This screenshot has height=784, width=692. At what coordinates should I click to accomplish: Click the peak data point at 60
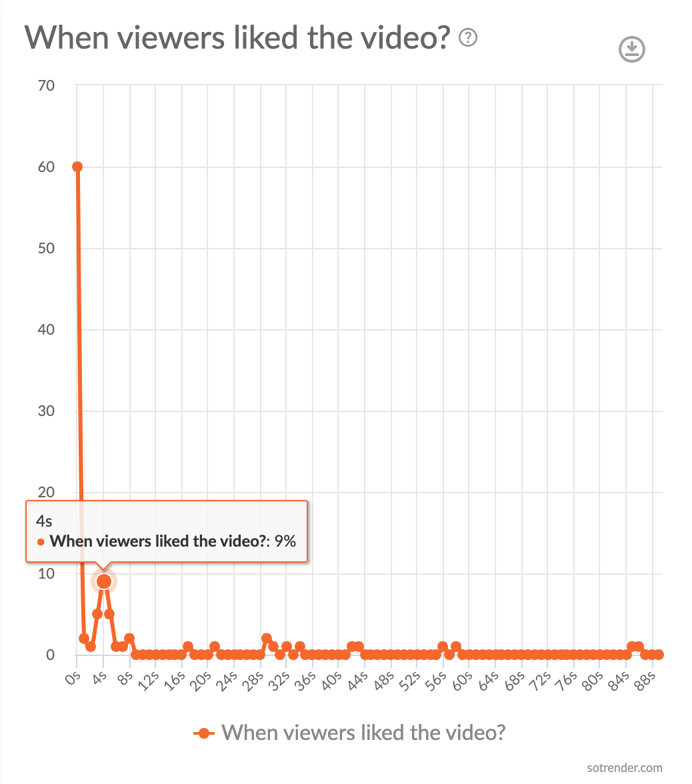point(77,166)
